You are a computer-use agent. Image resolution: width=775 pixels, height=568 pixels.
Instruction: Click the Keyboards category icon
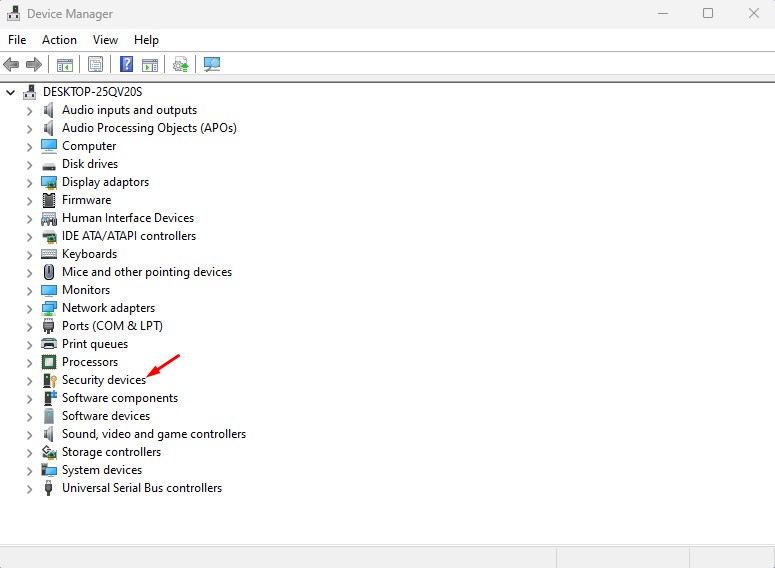[x=49, y=254]
